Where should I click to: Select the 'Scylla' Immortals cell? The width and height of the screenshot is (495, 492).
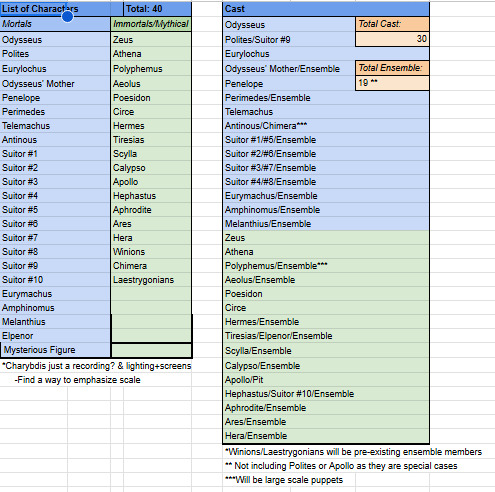151,154
